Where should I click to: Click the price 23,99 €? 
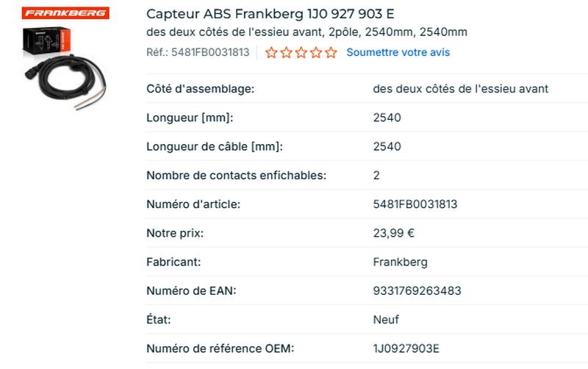(x=393, y=234)
